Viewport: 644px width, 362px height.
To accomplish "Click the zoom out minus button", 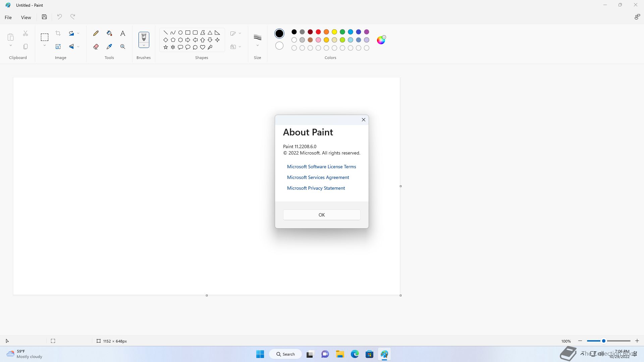I will coord(580,341).
